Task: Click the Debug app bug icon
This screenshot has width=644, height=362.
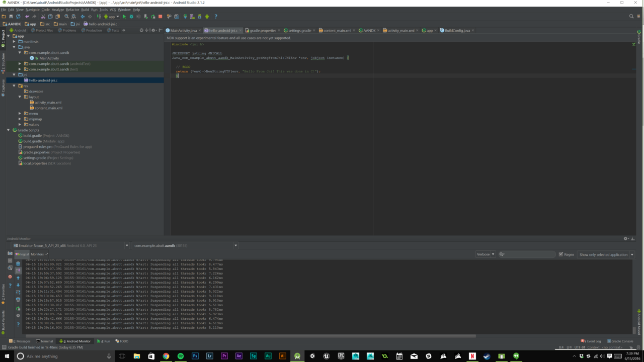Action: [131, 17]
